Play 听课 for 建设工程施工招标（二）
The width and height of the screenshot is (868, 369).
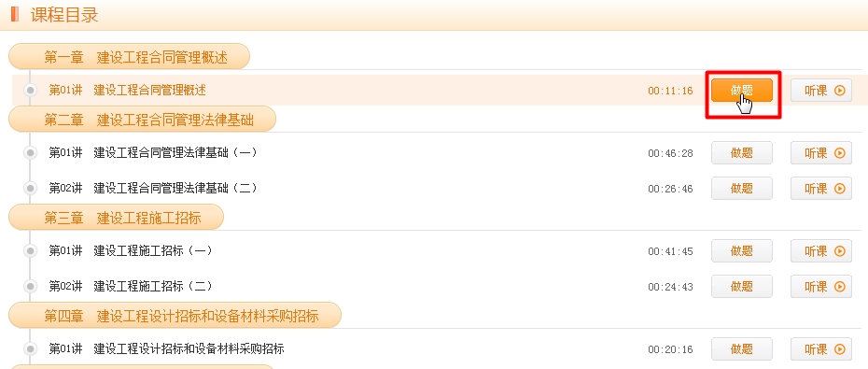821,287
